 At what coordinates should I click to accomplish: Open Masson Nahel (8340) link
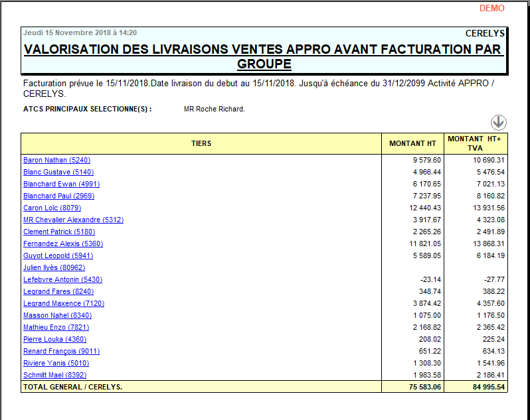[57, 315]
